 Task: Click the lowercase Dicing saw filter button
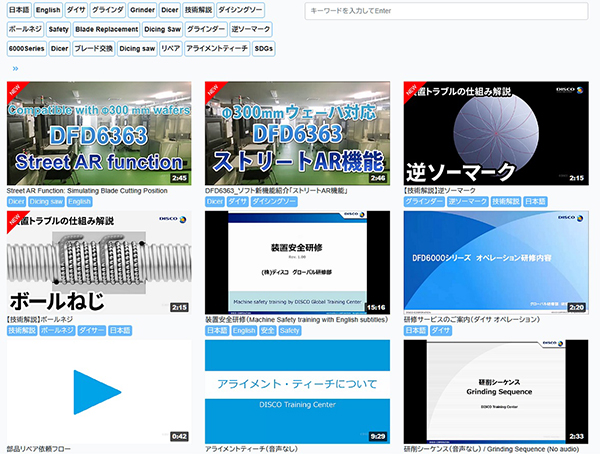[137, 49]
